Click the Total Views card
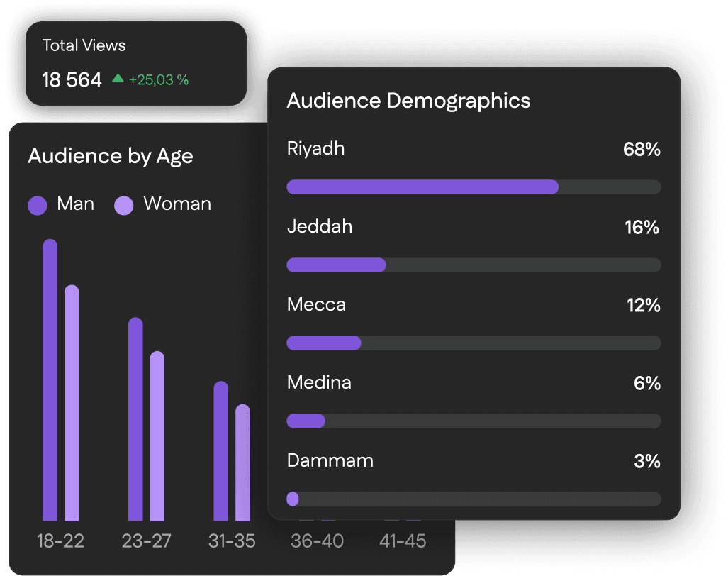Viewport: 728px width, 576px height. pos(136,63)
